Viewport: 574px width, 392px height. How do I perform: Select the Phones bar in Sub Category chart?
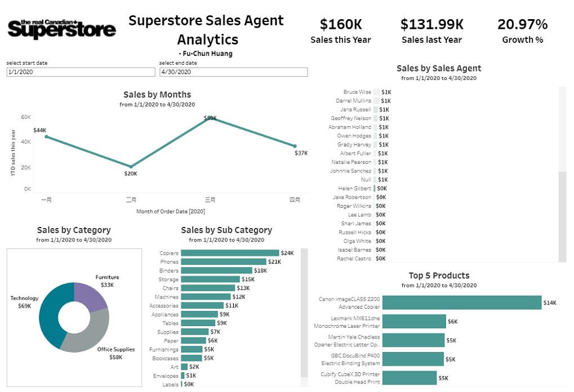[x=224, y=261]
